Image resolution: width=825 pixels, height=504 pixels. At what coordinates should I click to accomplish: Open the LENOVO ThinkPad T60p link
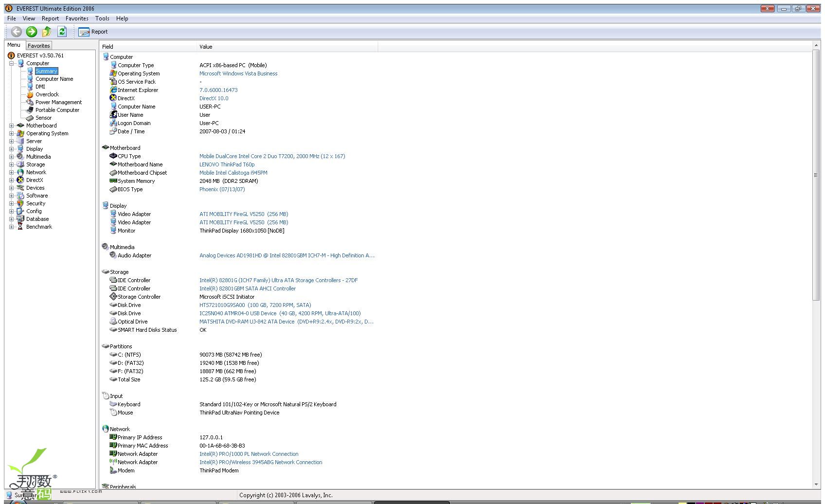[227, 164]
